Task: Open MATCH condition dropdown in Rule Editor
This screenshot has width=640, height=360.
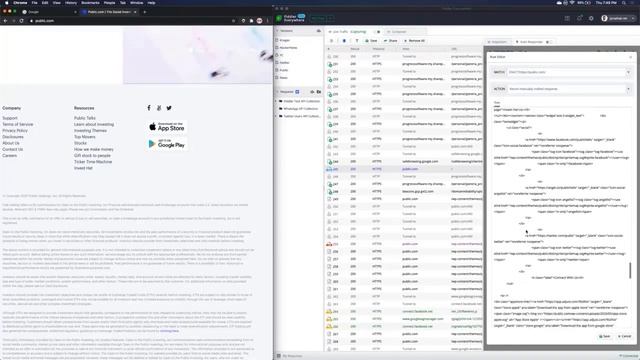Action: click(628, 72)
